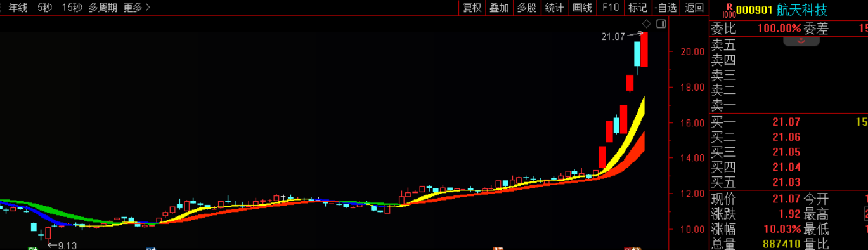
Task: Click the 卖五 order row
Action: (x=788, y=45)
